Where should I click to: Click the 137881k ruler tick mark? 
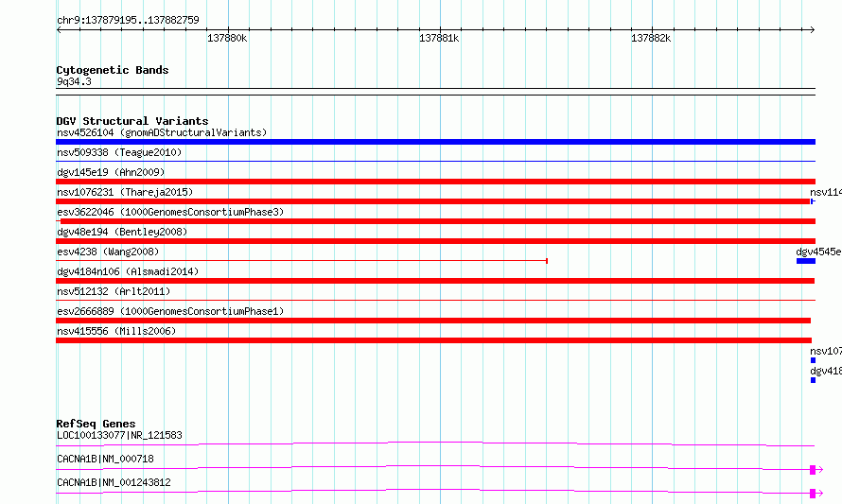440,29
